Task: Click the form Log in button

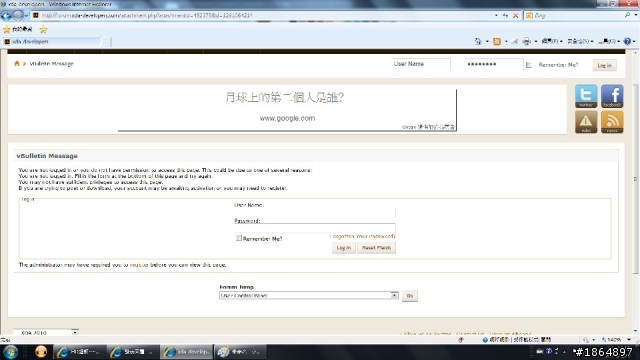Action: coord(344,248)
